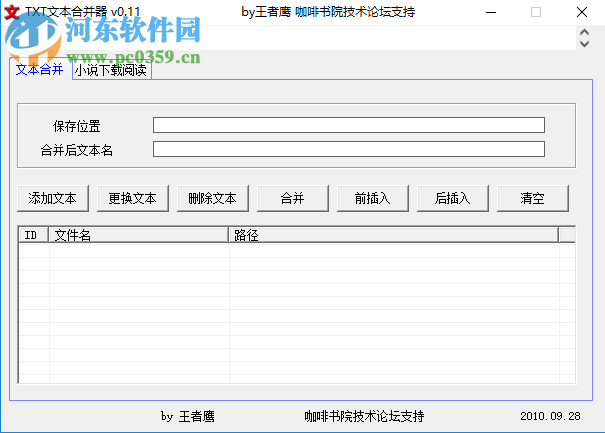This screenshot has height=433, width=605.
Task: Click the 删除文本 button
Action: coord(213,198)
